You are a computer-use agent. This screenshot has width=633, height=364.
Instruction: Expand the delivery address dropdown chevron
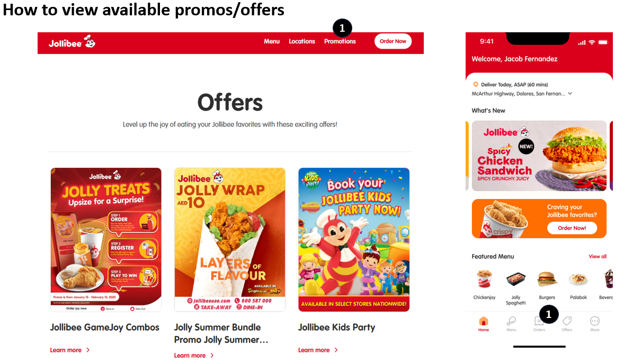pyautogui.click(x=570, y=94)
